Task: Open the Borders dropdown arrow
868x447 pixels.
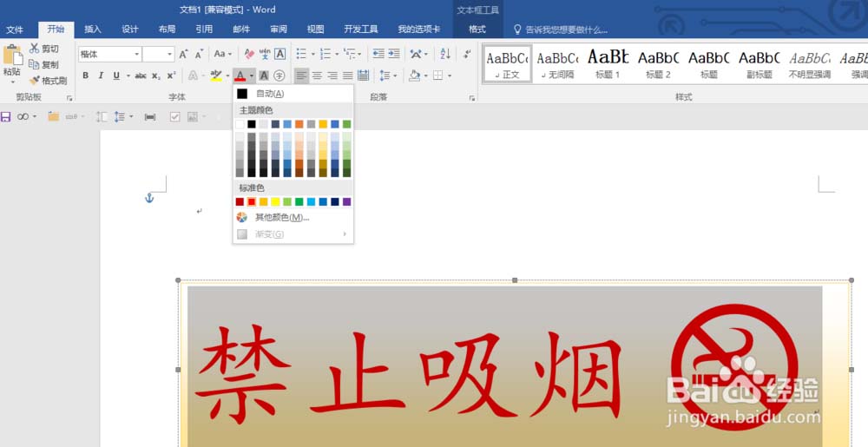Action: (450, 76)
